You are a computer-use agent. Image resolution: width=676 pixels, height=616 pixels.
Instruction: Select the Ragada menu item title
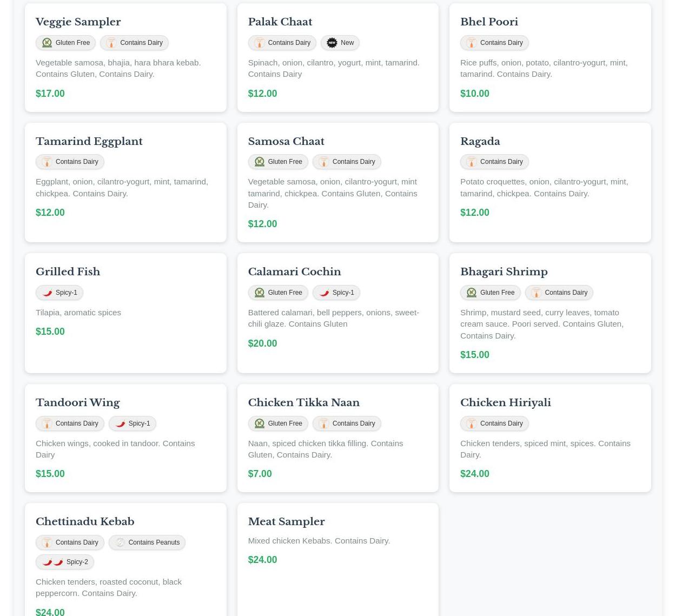[480, 141]
